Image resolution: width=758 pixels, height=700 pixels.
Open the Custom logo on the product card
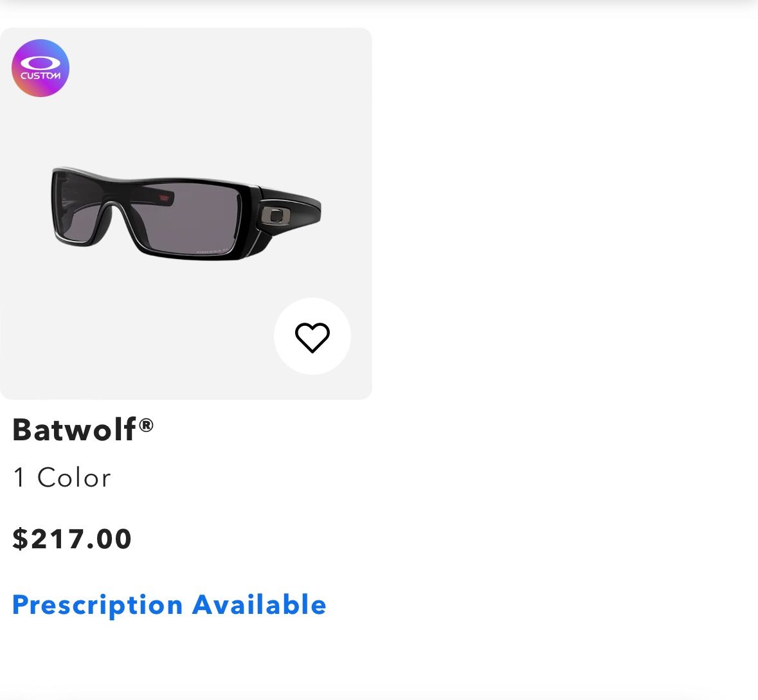click(41, 68)
